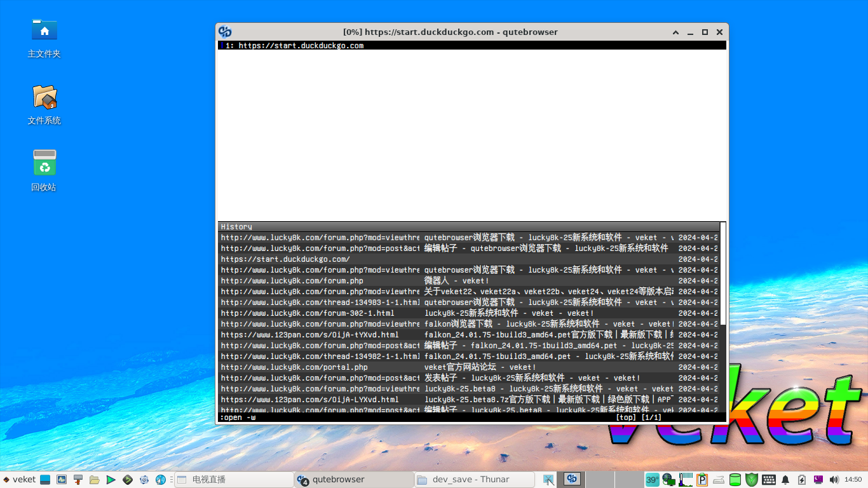Screen dimensions: 868x488
Task: Click the purple screen tray icon
Action: click(x=818, y=480)
